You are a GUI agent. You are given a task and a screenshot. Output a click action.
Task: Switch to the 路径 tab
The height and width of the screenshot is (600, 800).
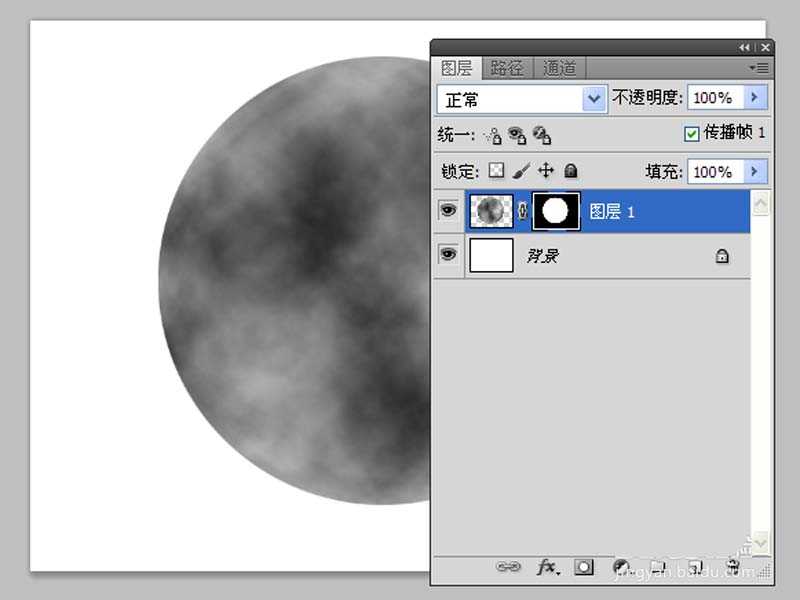tap(508, 68)
